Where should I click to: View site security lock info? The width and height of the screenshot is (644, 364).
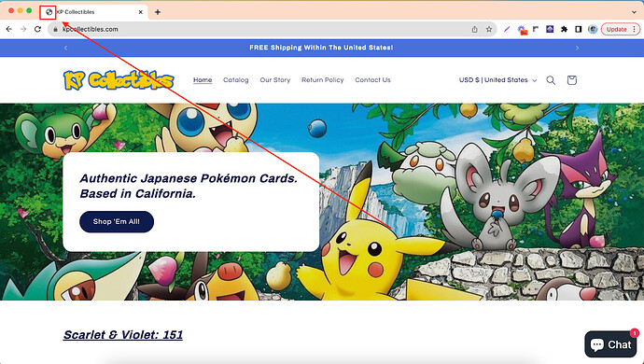(x=55, y=29)
